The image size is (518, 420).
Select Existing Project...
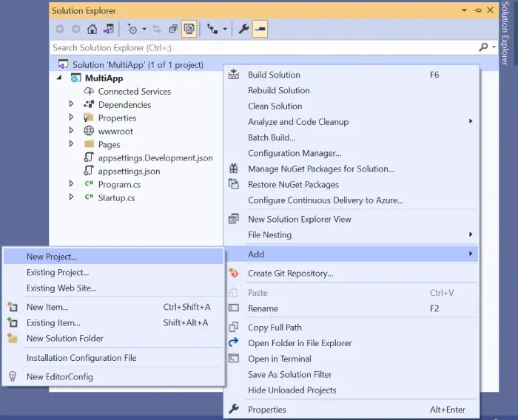click(114, 273)
